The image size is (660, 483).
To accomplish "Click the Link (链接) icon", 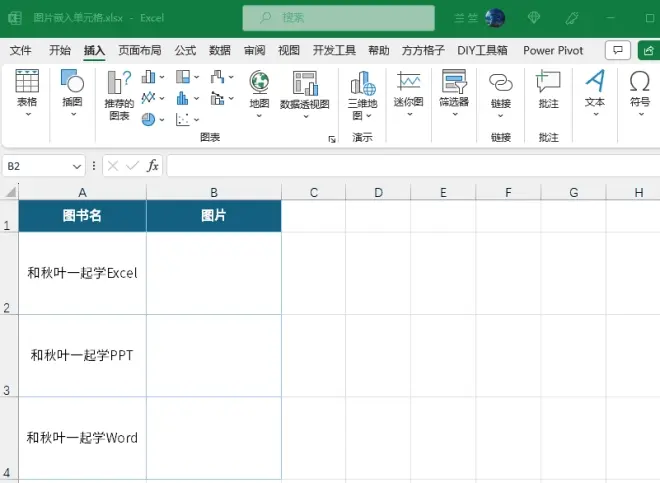I will click(x=500, y=83).
